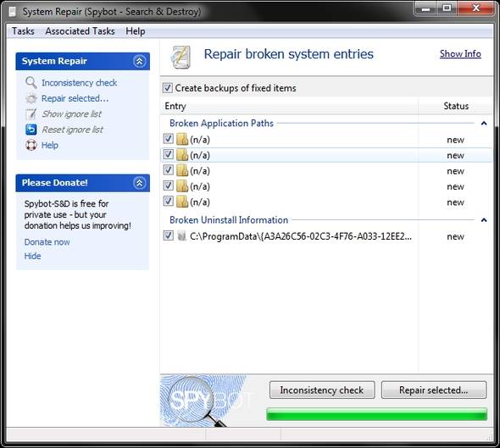This screenshot has width=500, height=448.
Task: Click Show ignore list in sidebar
Action: 72,114
